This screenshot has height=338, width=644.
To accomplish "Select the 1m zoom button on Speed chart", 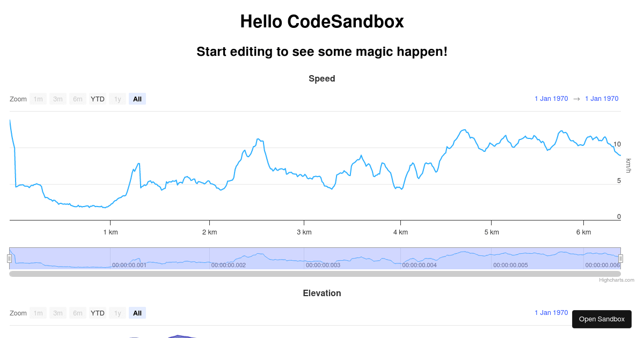I will [38, 99].
